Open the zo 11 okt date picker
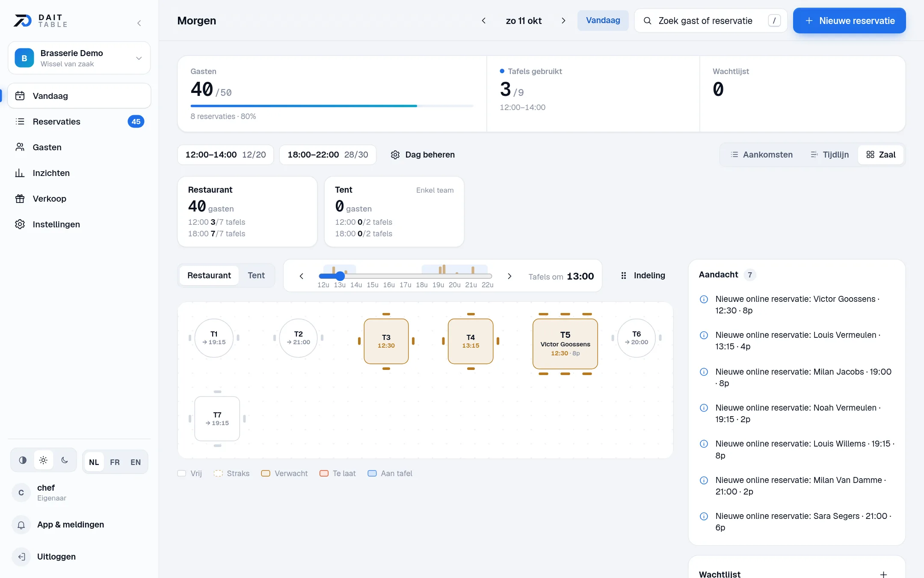Viewport: 924px width, 578px height. 524,21
